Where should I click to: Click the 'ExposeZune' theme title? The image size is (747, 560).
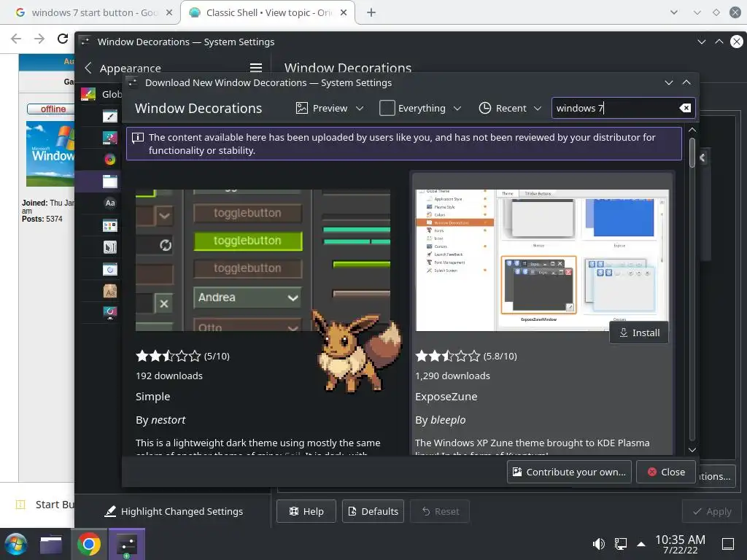click(x=446, y=396)
